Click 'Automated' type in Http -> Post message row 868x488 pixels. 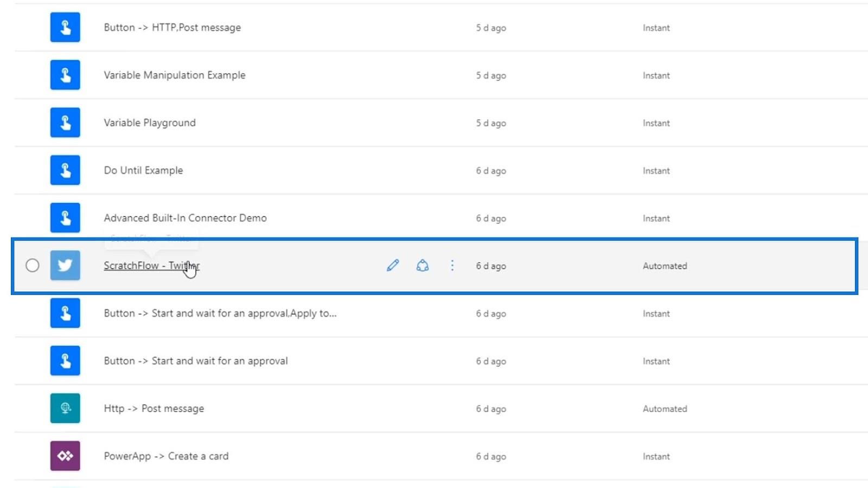pyautogui.click(x=665, y=409)
